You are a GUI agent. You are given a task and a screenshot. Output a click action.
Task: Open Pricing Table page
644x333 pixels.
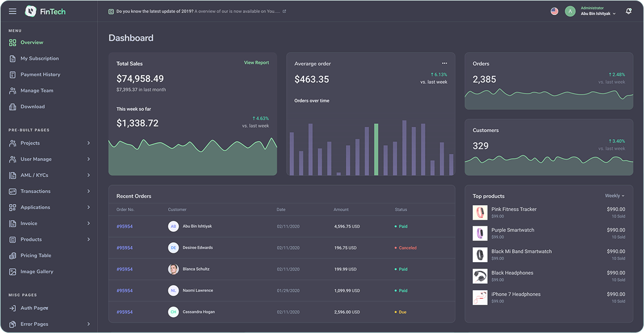pos(36,256)
